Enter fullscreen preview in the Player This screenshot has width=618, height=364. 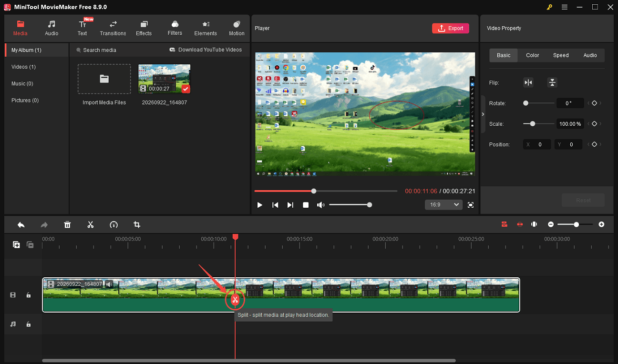tap(471, 205)
